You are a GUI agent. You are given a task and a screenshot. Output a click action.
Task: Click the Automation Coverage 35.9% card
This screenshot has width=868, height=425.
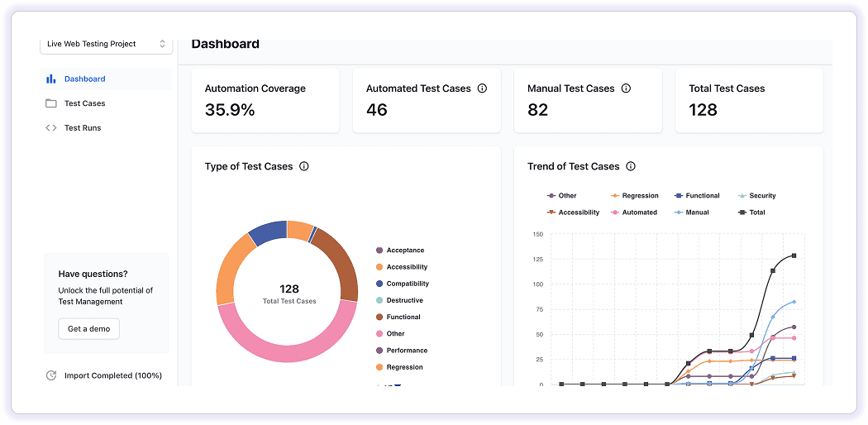click(265, 100)
